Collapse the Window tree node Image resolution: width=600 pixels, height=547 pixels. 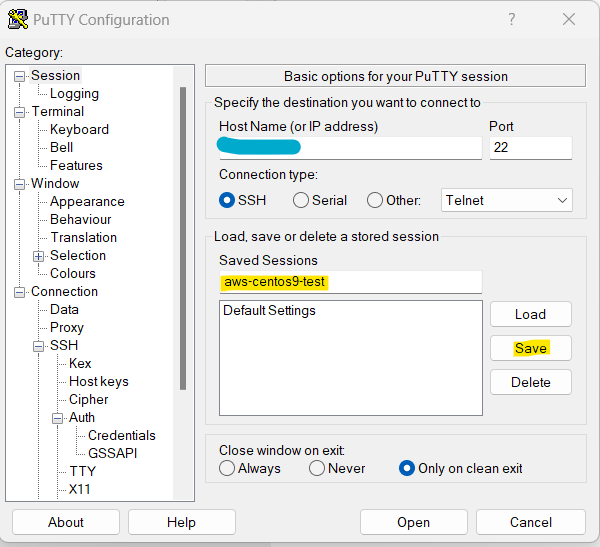tap(19, 185)
